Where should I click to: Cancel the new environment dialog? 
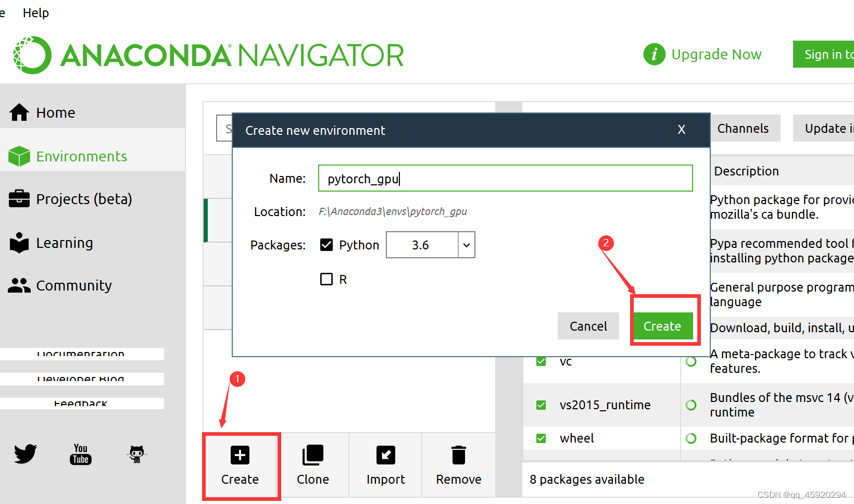coord(588,326)
